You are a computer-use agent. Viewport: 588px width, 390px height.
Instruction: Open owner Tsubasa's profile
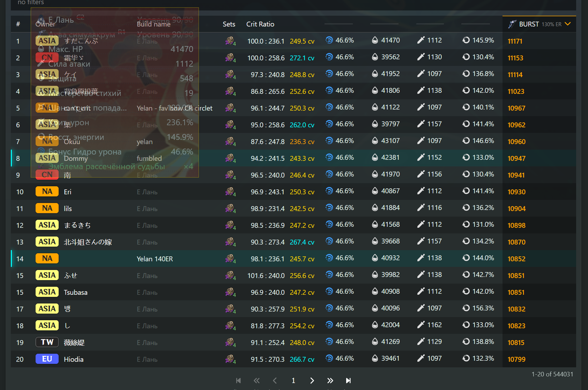75,292
